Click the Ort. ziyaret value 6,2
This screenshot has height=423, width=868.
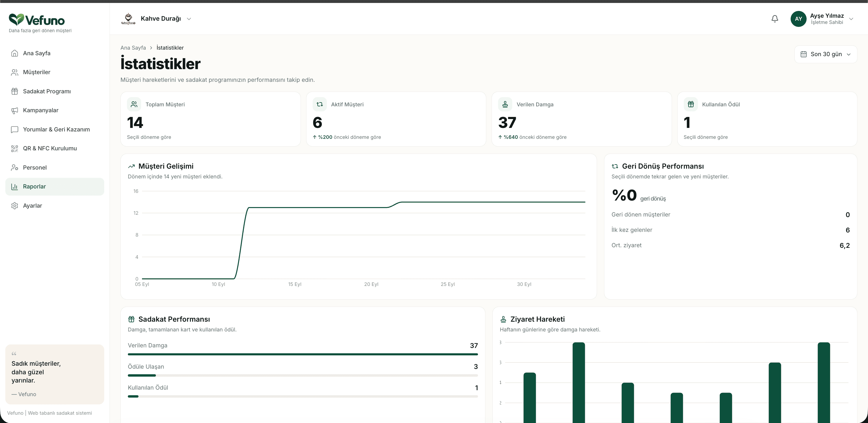tap(844, 245)
